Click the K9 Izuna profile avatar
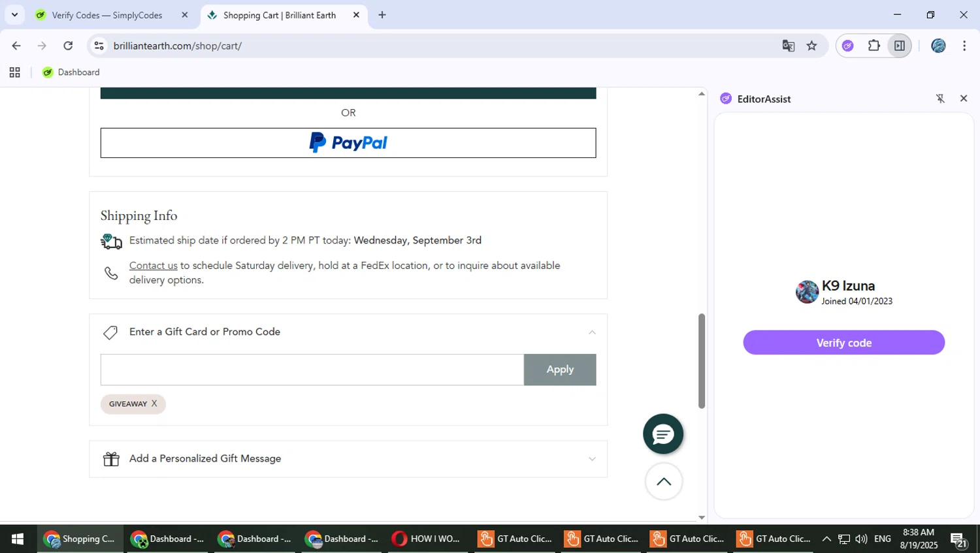 (807, 292)
